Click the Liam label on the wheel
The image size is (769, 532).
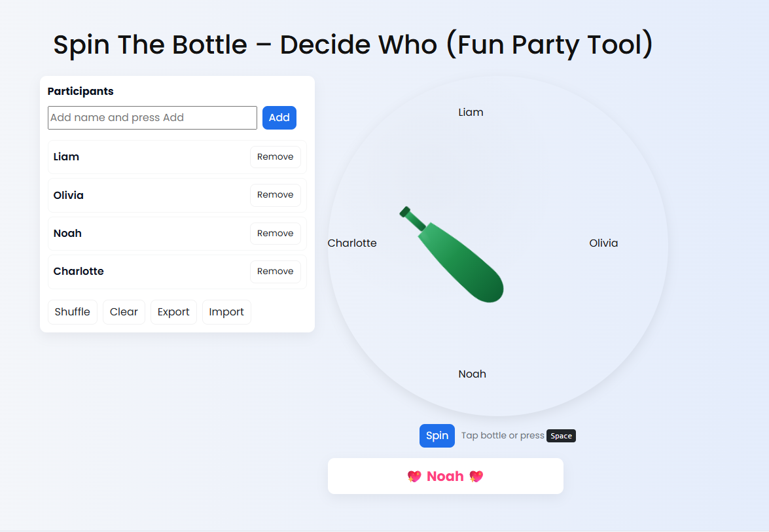coord(471,113)
